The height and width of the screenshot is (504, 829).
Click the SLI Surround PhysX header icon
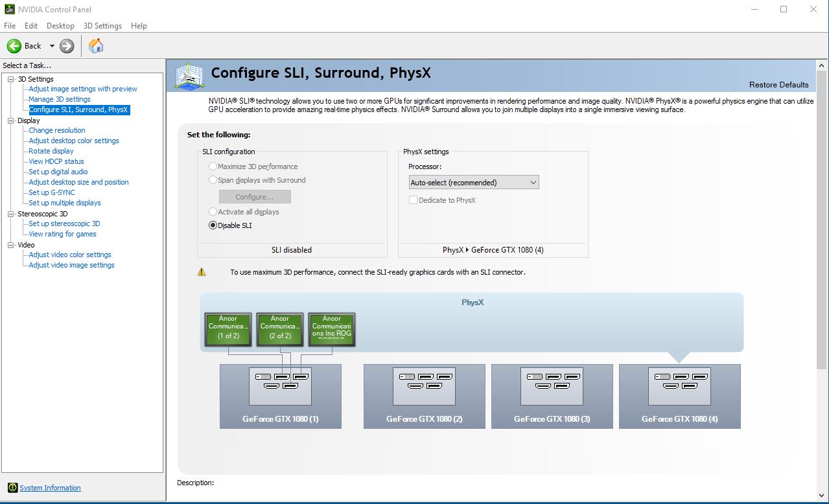tap(189, 76)
